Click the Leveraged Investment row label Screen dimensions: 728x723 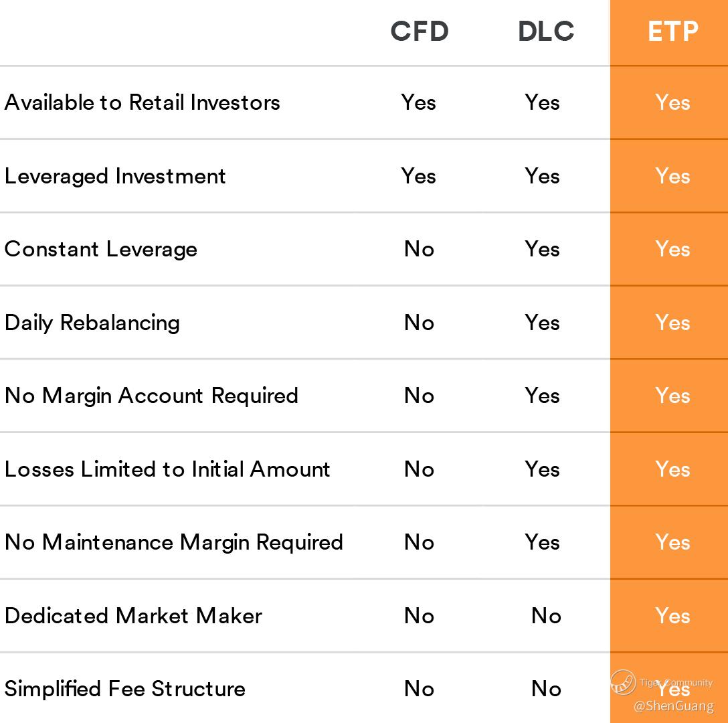click(x=115, y=176)
